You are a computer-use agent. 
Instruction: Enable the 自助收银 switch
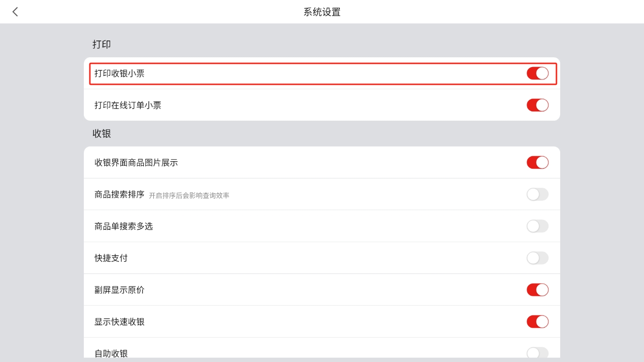537,353
